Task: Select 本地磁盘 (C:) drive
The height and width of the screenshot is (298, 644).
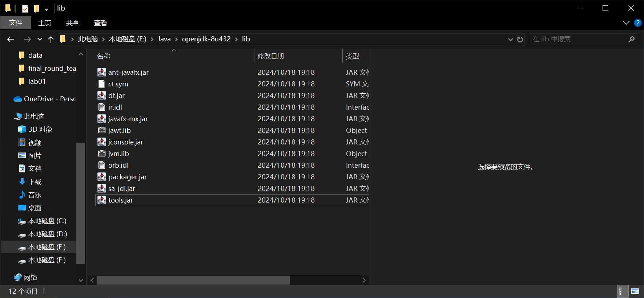Action: (42, 221)
